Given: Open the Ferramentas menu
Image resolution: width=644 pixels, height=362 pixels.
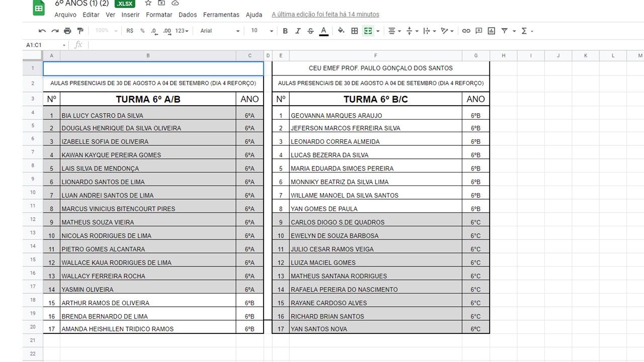Looking at the screenshot, I should coord(221,15).
